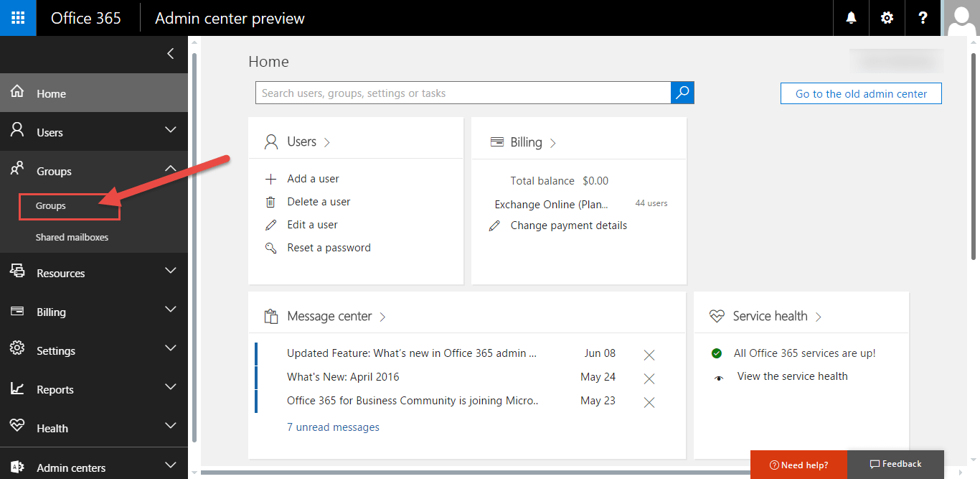
Task: Open the Service health header arrow
Action: click(818, 317)
